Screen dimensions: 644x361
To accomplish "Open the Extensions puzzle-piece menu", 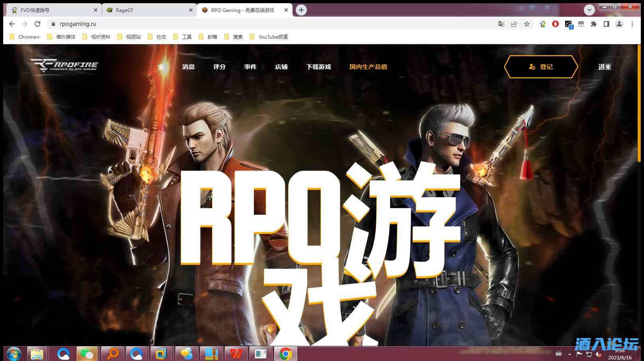I will click(x=594, y=24).
